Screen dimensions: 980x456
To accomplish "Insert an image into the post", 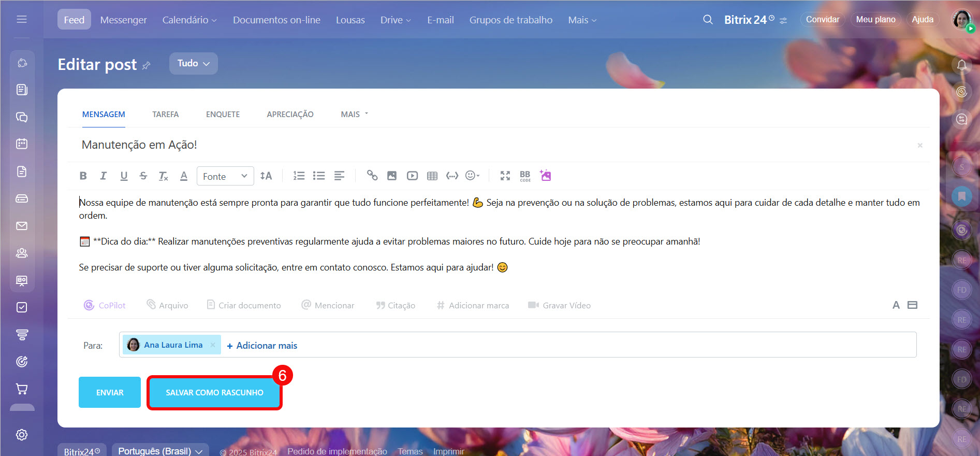I will 392,176.
